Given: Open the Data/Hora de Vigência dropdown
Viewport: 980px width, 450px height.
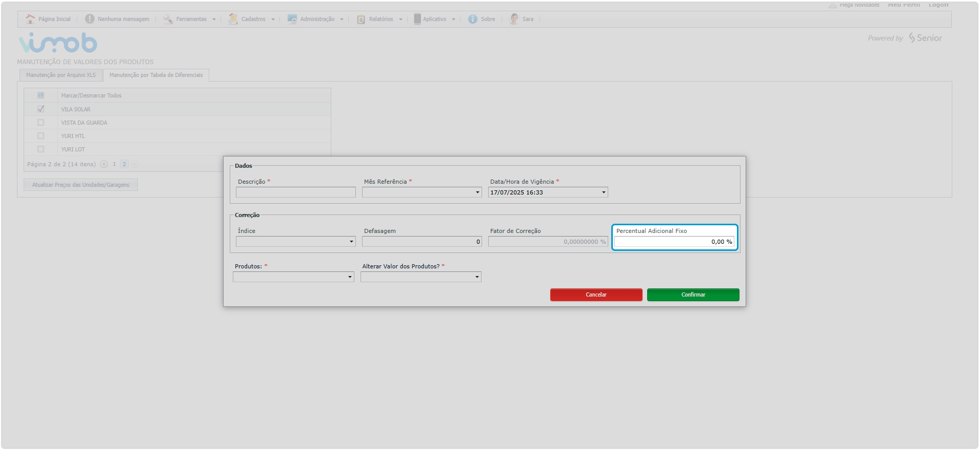Looking at the screenshot, I should pyautogui.click(x=604, y=192).
